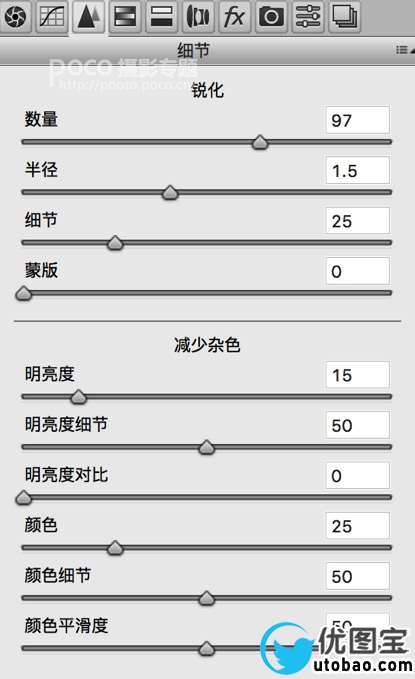415x679 pixels.
Task: Click the 颜色 value field showing 25
Action: [358, 526]
